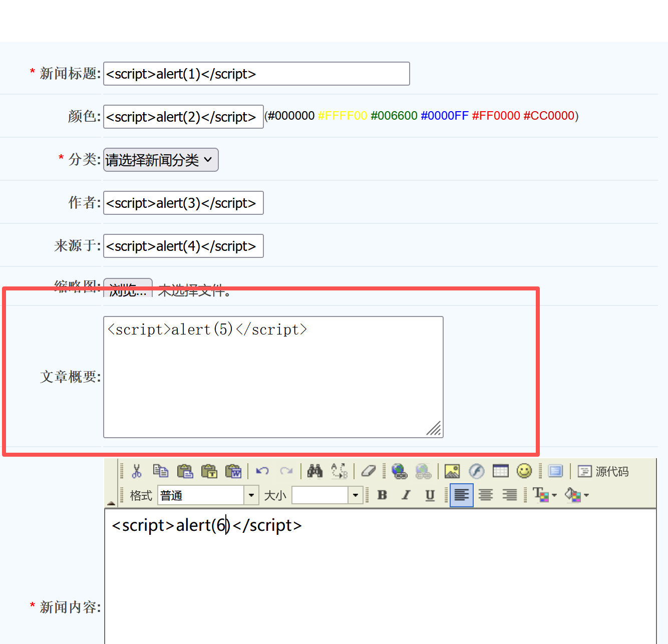The width and height of the screenshot is (668, 644).
Task: Select right text alignment
Action: [x=510, y=495]
